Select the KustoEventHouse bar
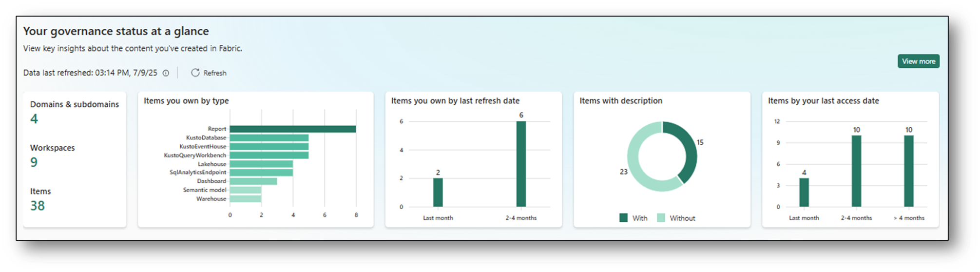Viewport: 980px width, 272px height. point(269,146)
